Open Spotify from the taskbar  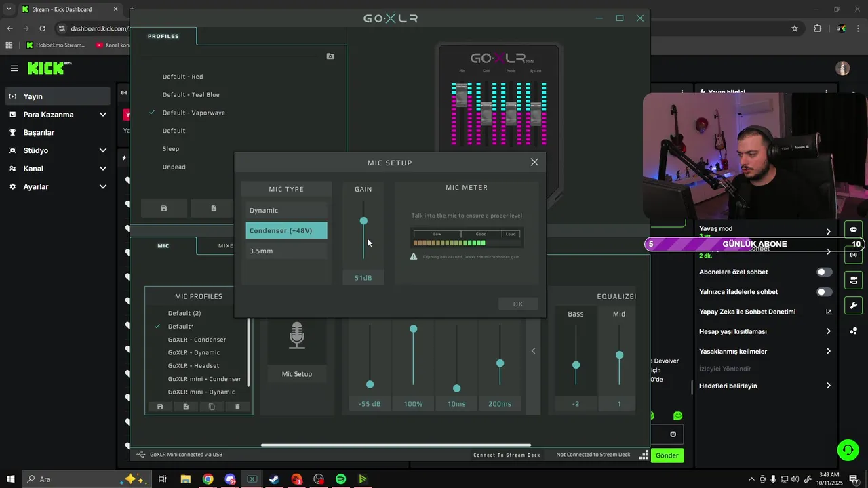click(x=341, y=479)
